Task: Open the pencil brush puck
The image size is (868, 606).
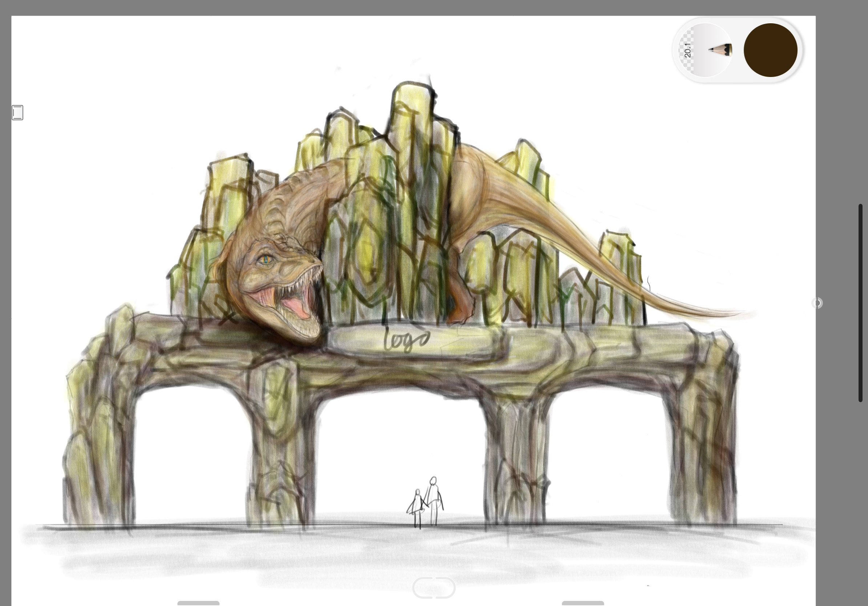Action: (x=706, y=50)
